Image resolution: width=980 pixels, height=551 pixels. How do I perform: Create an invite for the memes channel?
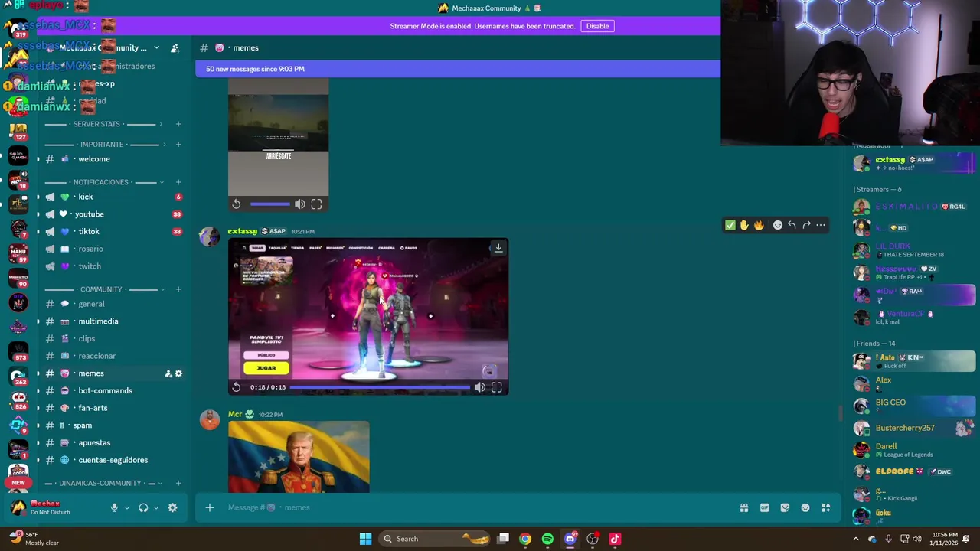pyautogui.click(x=168, y=373)
